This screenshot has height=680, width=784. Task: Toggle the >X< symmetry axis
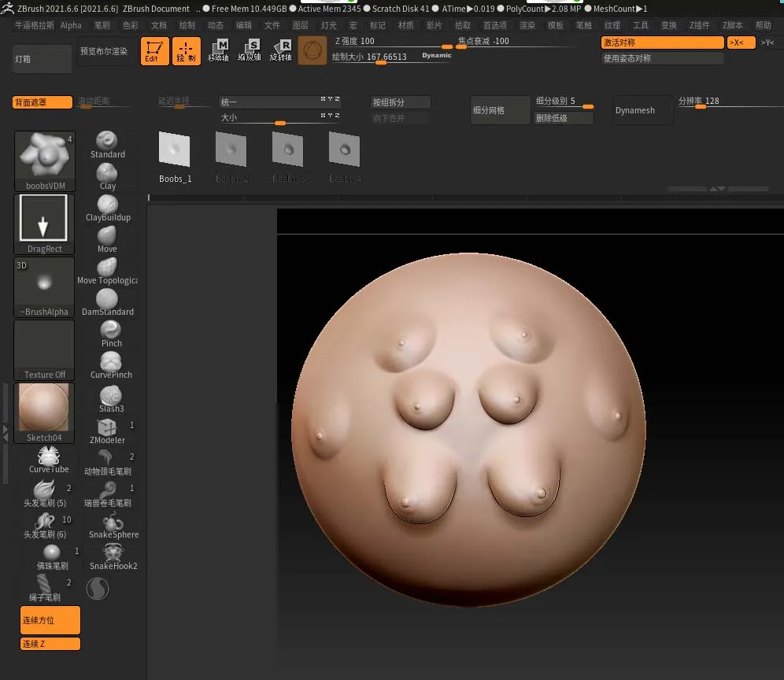(x=740, y=42)
